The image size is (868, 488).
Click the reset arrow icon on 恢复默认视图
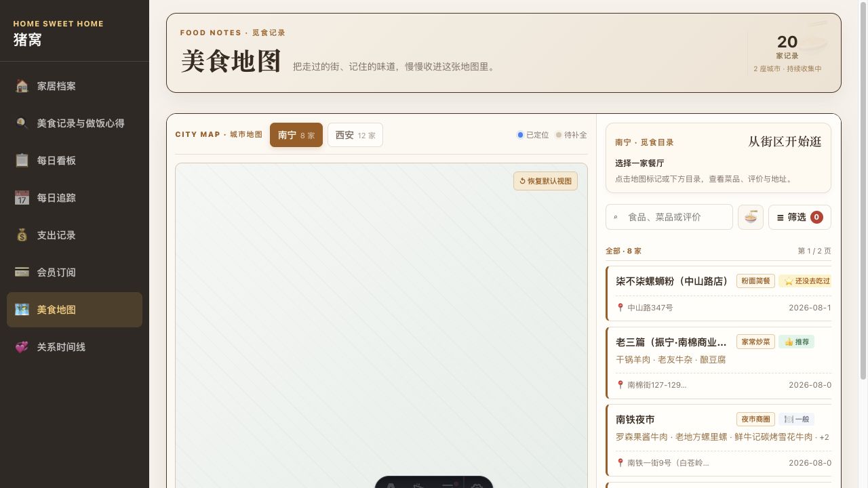click(x=522, y=181)
